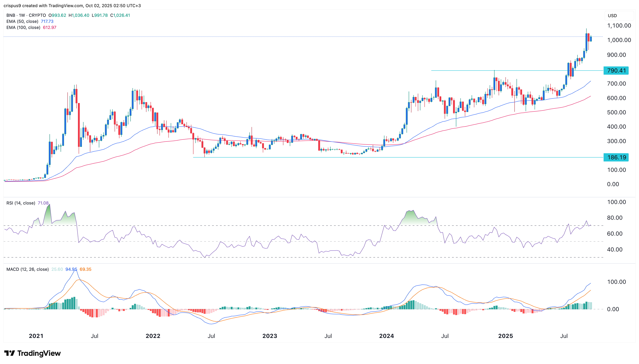Click the BNB · 1W · CRYPTO symbol title

point(26,15)
